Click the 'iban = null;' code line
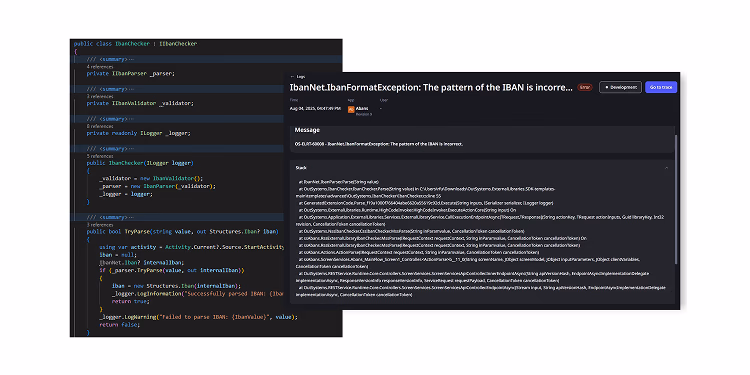The width and height of the screenshot is (750, 375). pyautogui.click(x=118, y=255)
